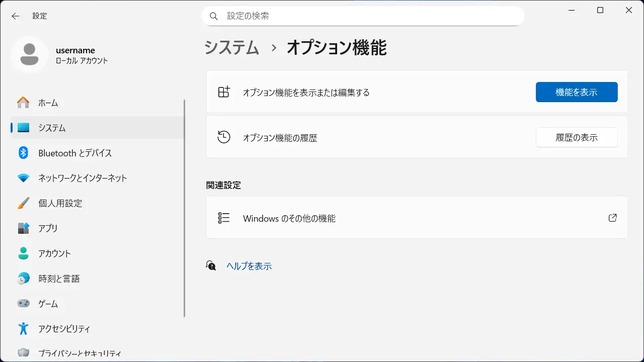Open the ヘルプを表示 link
Image resolution: width=644 pixels, height=362 pixels.
pyautogui.click(x=249, y=266)
